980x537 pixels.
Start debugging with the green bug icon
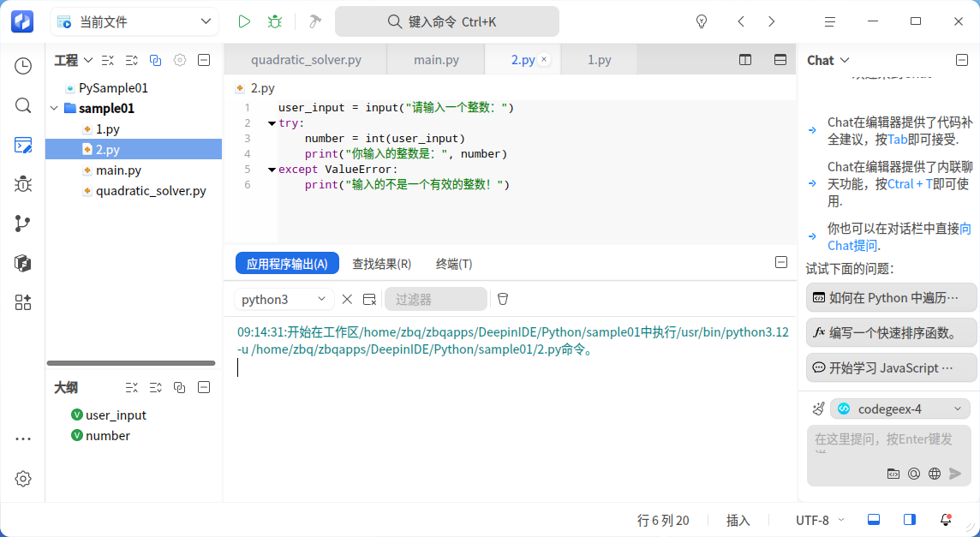[x=274, y=22]
